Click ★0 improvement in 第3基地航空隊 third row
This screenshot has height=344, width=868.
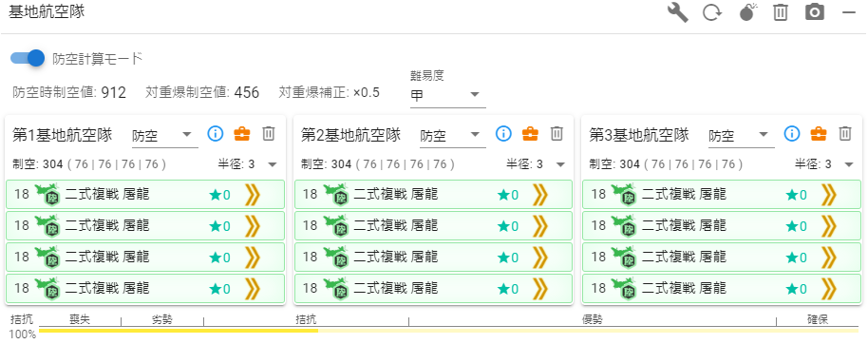(x=797, y=258)
